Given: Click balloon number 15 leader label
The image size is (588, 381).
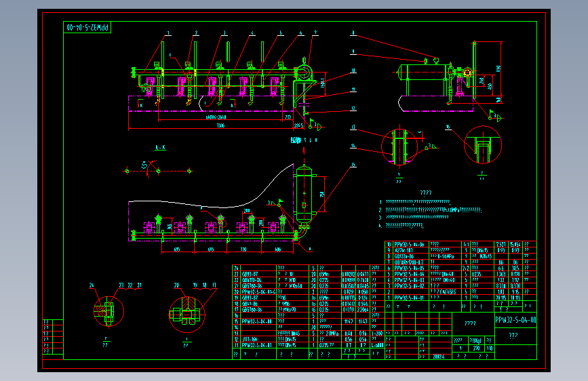Looking at the screenshot, I should pos(353,165).
